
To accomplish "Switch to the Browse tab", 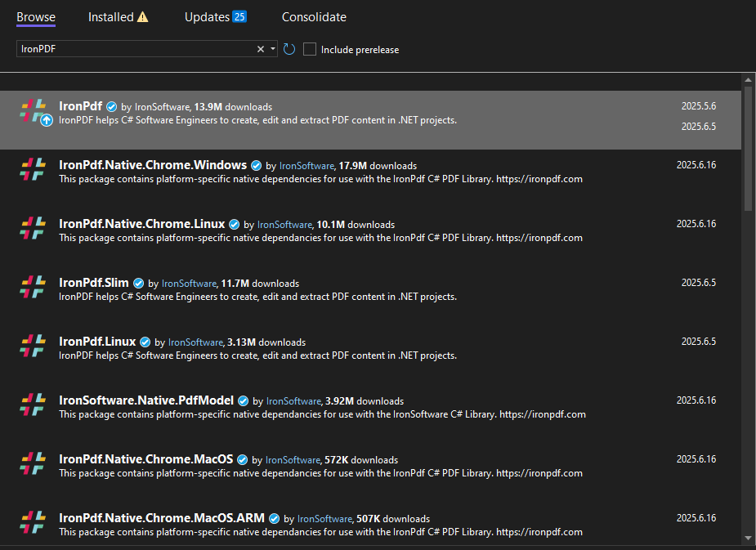I will [36, 17].
